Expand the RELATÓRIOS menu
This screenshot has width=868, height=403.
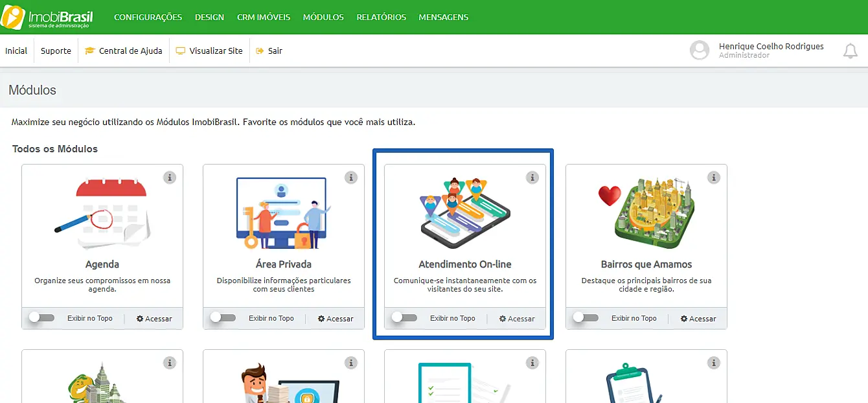click(x=381, y=17)
